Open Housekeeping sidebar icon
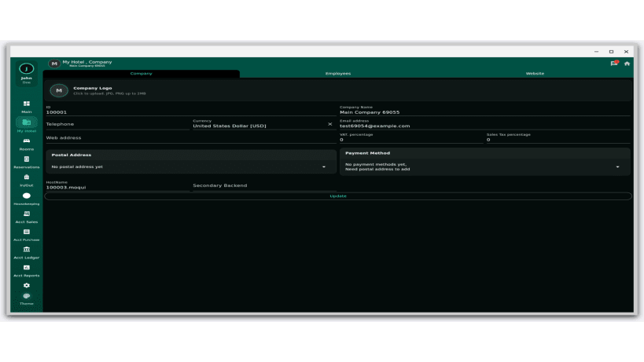Image resolution: width=644 pixels, height=362 pixels. (26, 196)
